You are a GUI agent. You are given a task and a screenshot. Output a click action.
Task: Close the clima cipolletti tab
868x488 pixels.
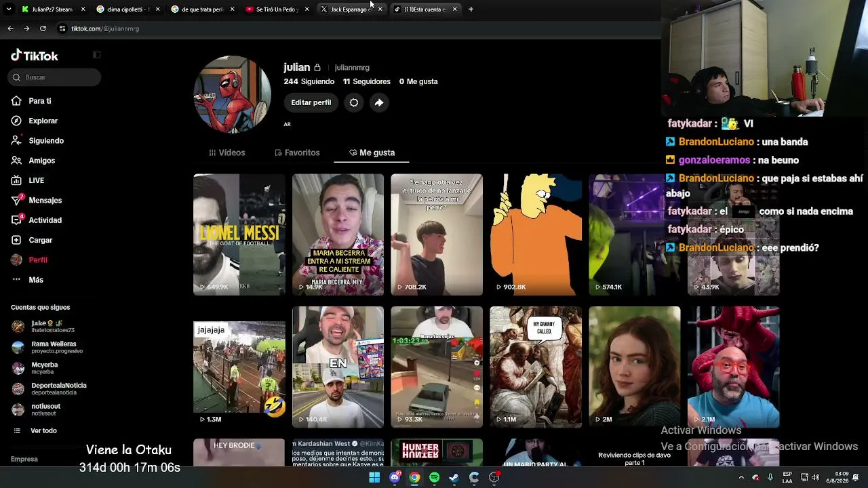pyautogui.click(x=157, y=9)
